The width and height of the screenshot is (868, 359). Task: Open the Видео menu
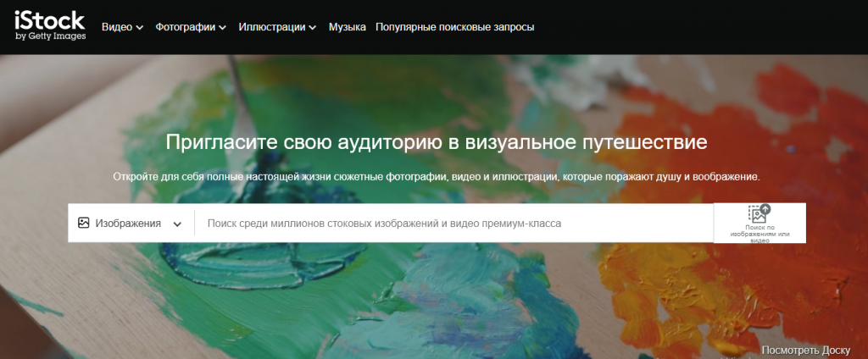pos(117,27)
